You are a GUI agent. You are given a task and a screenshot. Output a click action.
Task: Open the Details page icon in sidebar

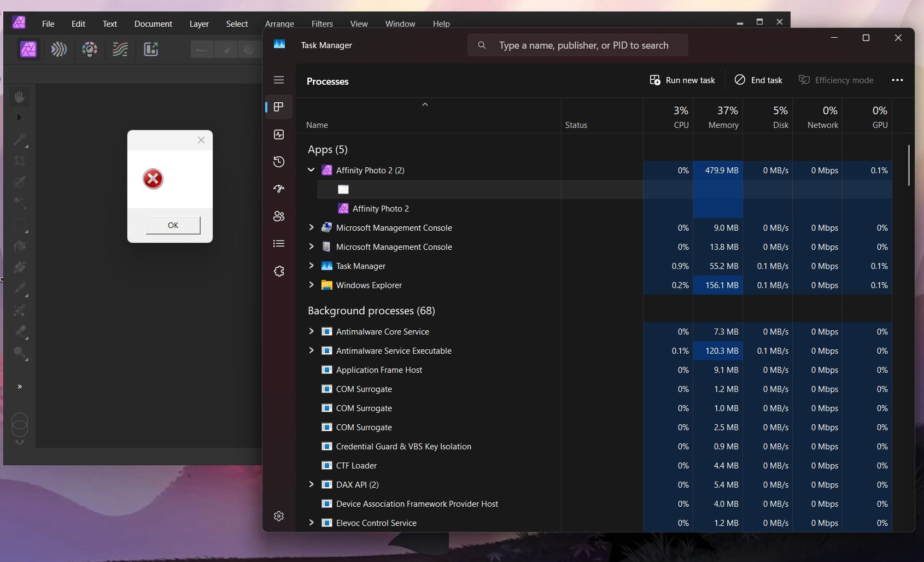279,243
